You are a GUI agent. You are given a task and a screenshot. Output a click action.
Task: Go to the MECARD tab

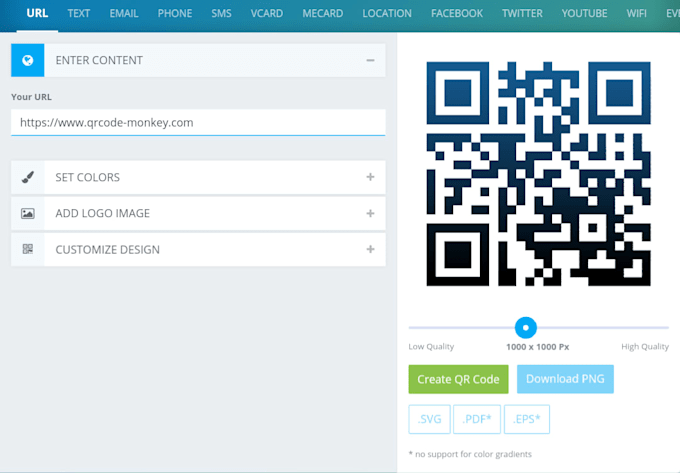point(323,13)
